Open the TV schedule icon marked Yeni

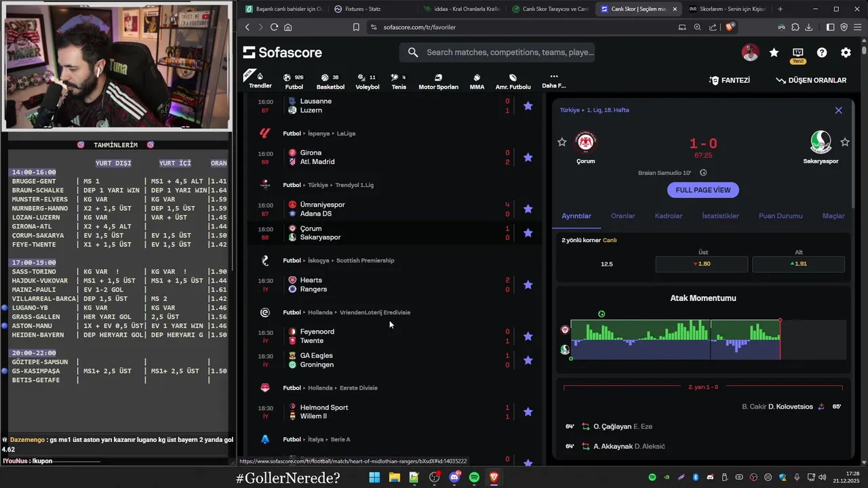click(x=797, y=53)
